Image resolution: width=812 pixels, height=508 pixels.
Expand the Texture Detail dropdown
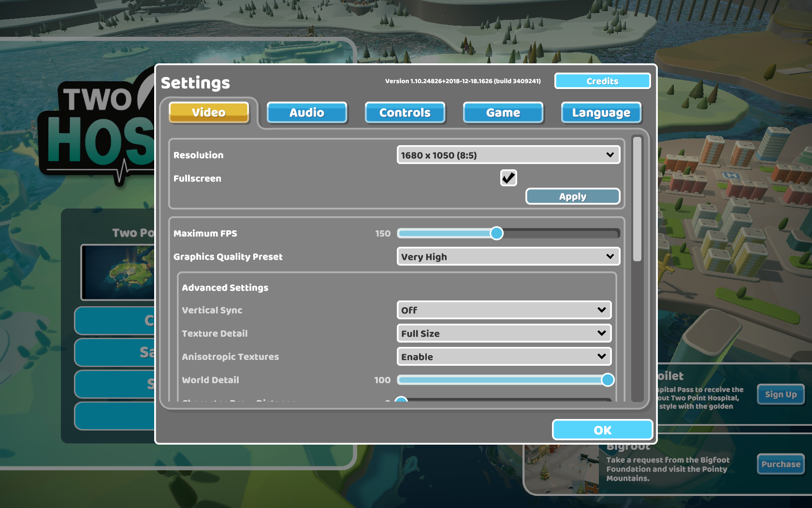[x=504, y=333]
